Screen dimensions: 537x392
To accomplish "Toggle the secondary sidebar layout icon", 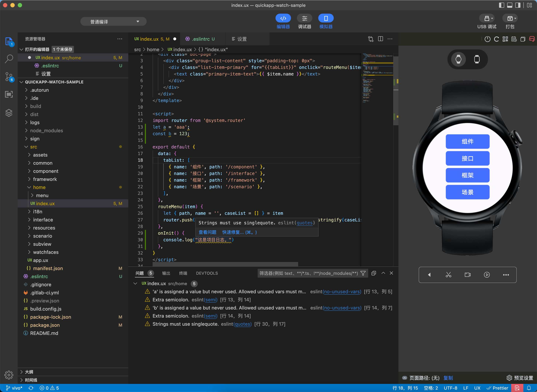I will (x=518, y=5).
